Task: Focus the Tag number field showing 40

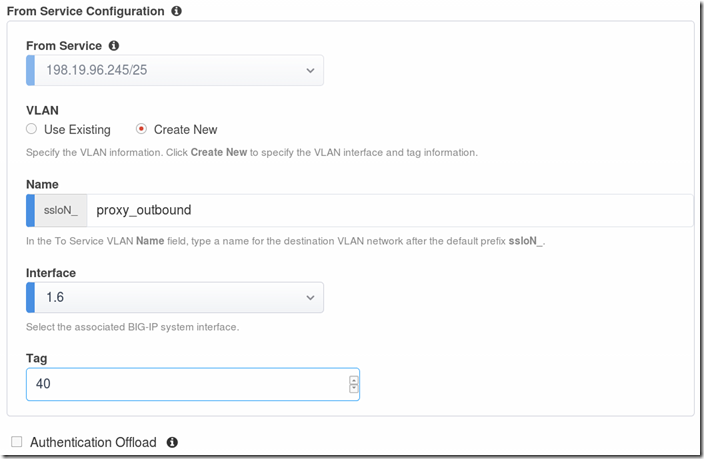Action: (x=186, y=385)
